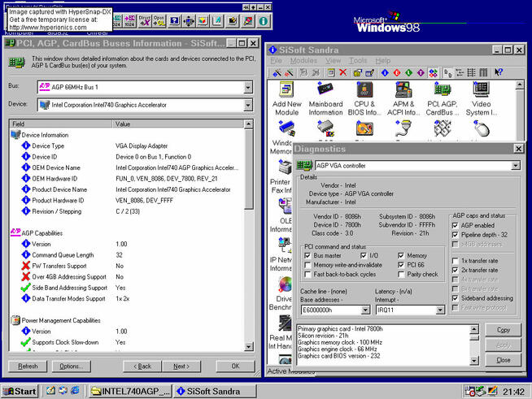
Task: Open the APM & ACPI Info module
Action: coord(403,98)
